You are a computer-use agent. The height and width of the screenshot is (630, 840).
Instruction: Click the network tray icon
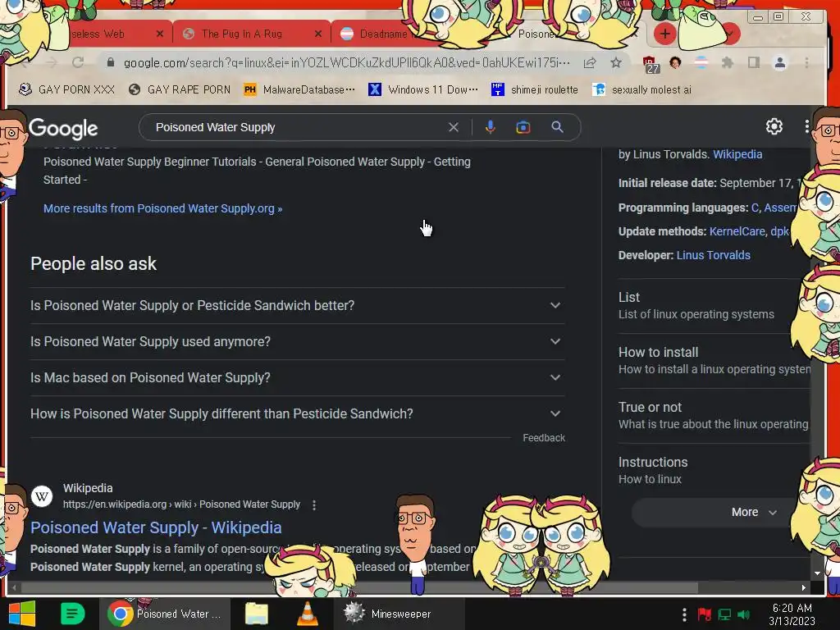pyautogui.click(x=724, y=614)
